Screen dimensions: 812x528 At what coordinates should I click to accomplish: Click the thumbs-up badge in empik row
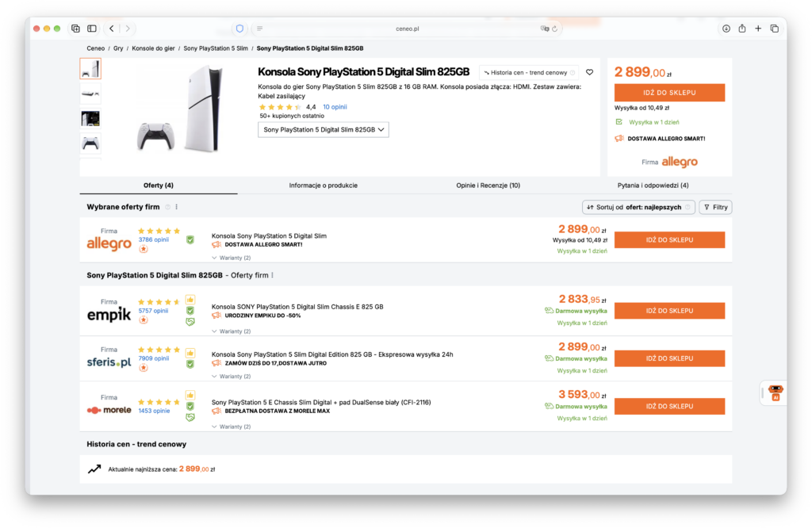190,300
